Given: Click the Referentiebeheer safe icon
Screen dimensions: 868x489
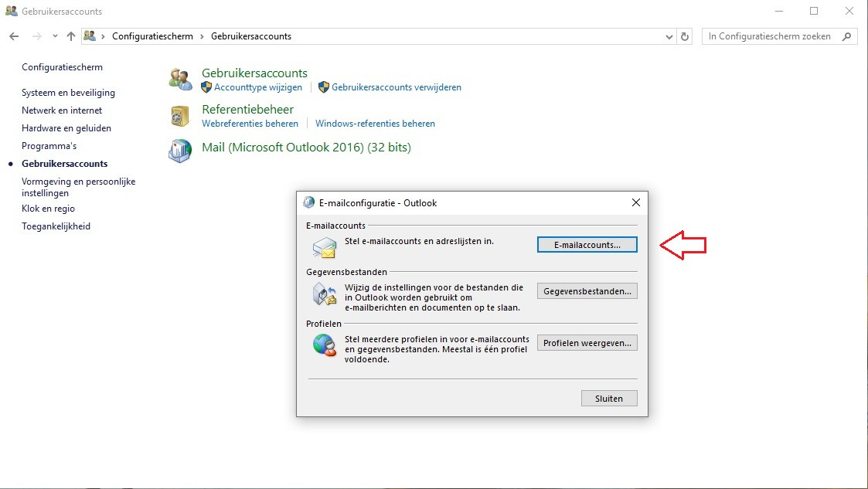Looking at the screenshot, I should coord(180,116).
